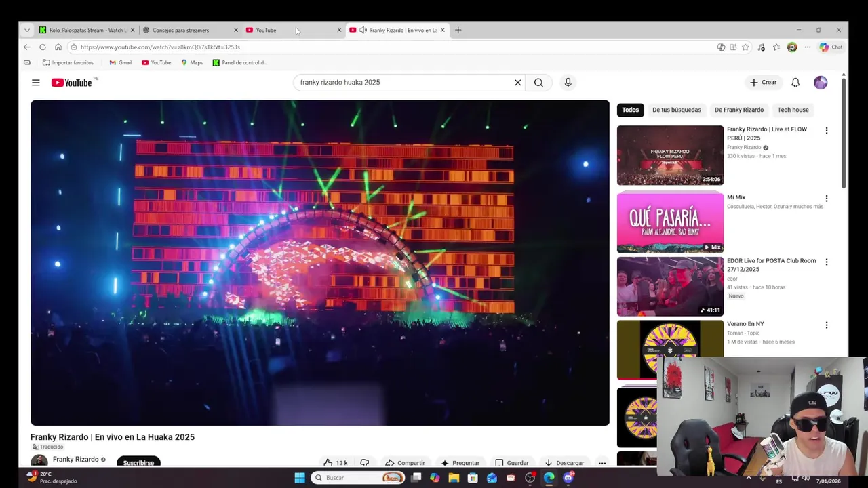Open the YouTube account avatar menu
The width and height of the screenshot is (868, 488).
[821, 83]
